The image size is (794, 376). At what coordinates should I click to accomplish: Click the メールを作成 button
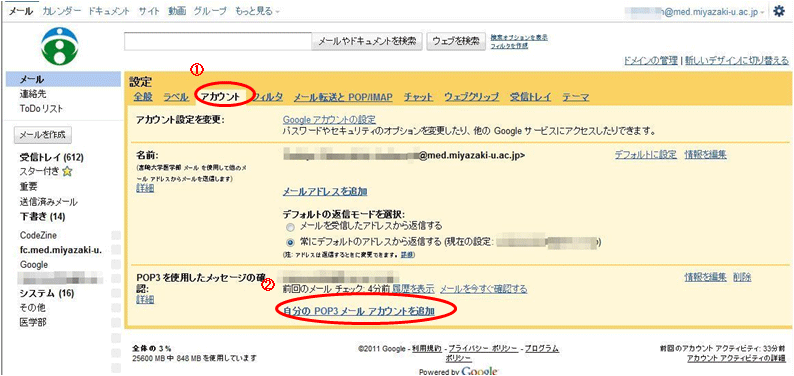click(x=44, y=135)
